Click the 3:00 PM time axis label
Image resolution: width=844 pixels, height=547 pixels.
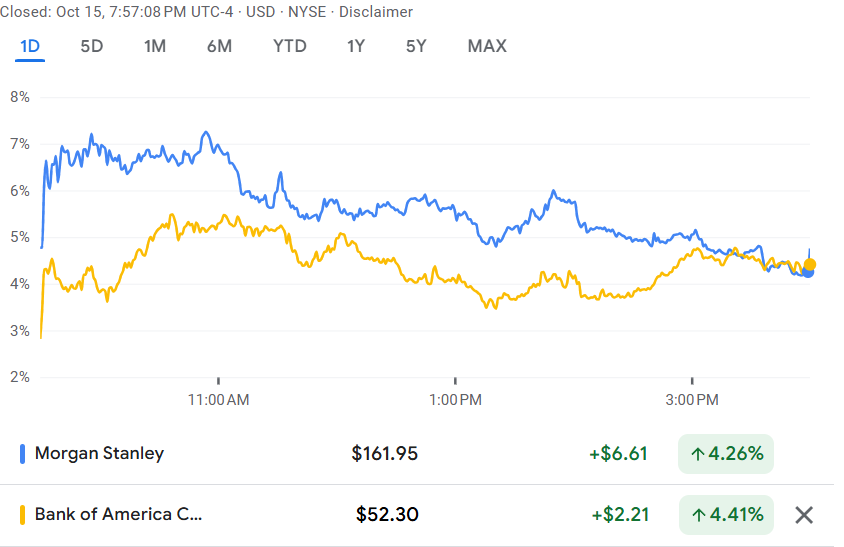[x=692, y=400]
